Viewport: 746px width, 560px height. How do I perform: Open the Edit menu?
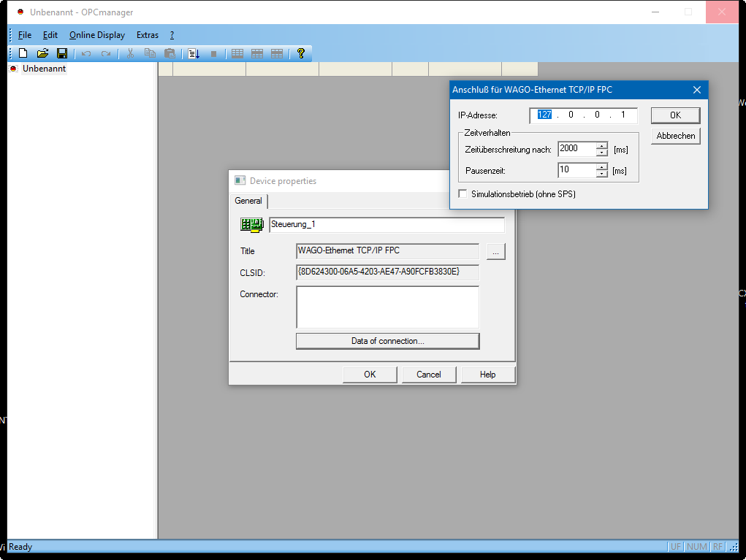pos(50,35)
